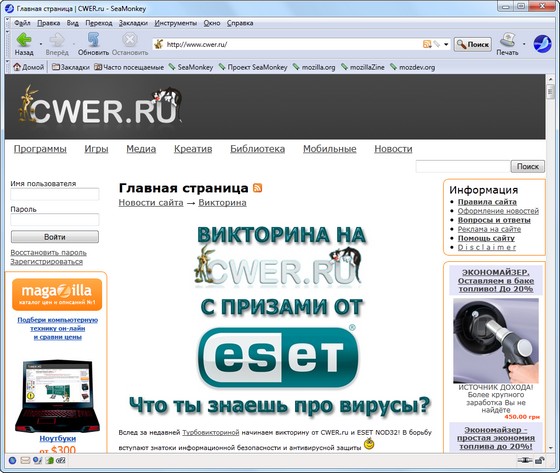Focus the Пароль input field
This screenshot has height=473, width=560.
(x=55, y=220)
